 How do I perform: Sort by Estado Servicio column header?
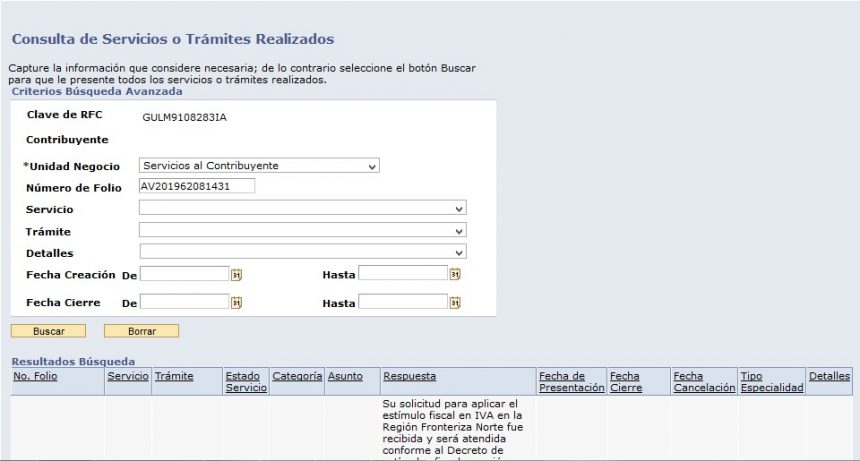243,382
